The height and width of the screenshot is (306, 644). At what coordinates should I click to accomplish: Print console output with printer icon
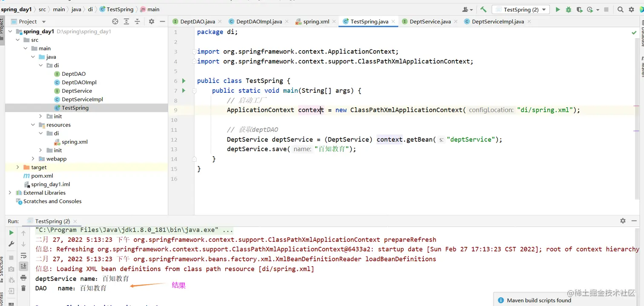(x=23, y=277)
